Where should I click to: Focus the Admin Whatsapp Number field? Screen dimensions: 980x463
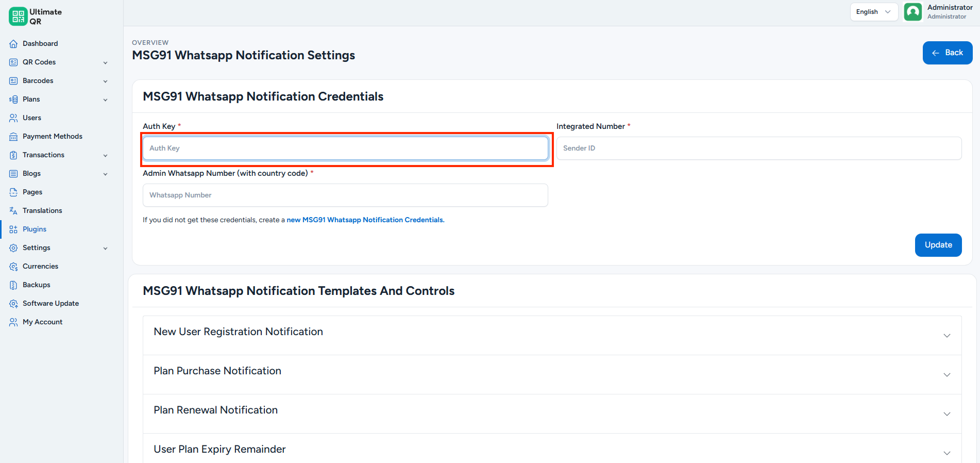[345, 195]
